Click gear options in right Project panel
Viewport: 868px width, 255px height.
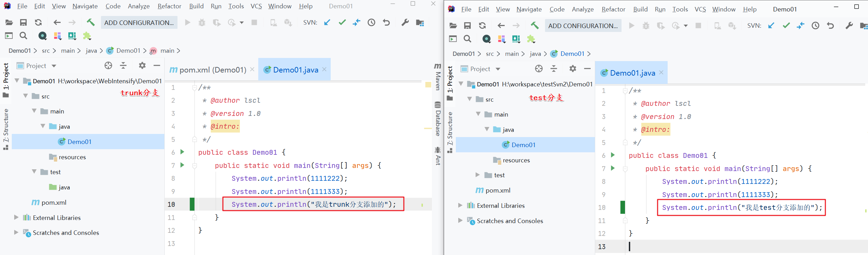[573, 69]
